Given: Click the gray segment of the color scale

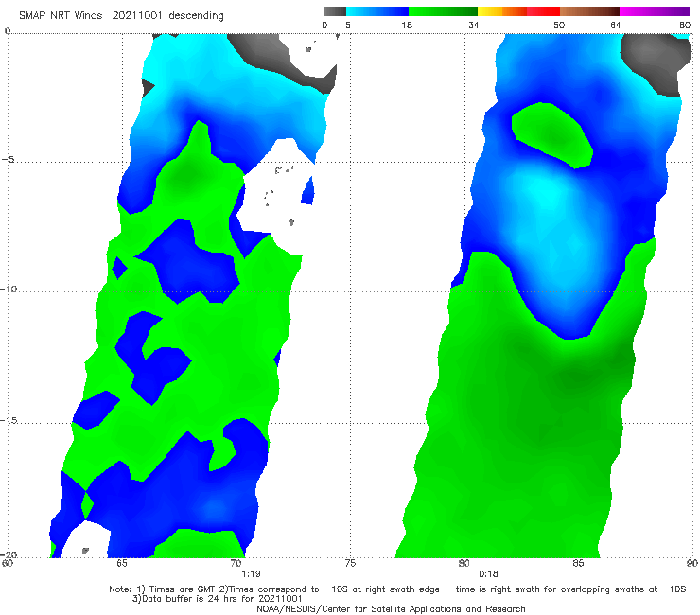Looking at the screenshot, I should pos(334,11).
